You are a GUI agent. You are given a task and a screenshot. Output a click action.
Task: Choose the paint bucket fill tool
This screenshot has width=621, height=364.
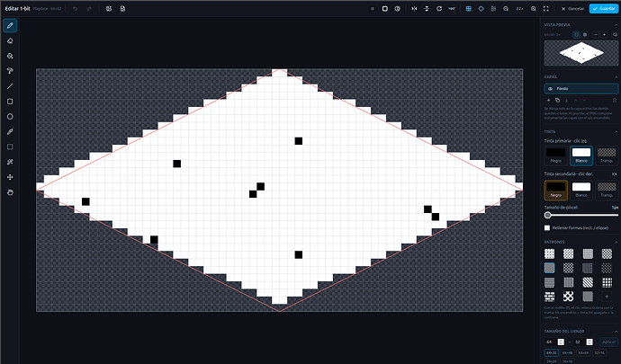click(10, 56)
